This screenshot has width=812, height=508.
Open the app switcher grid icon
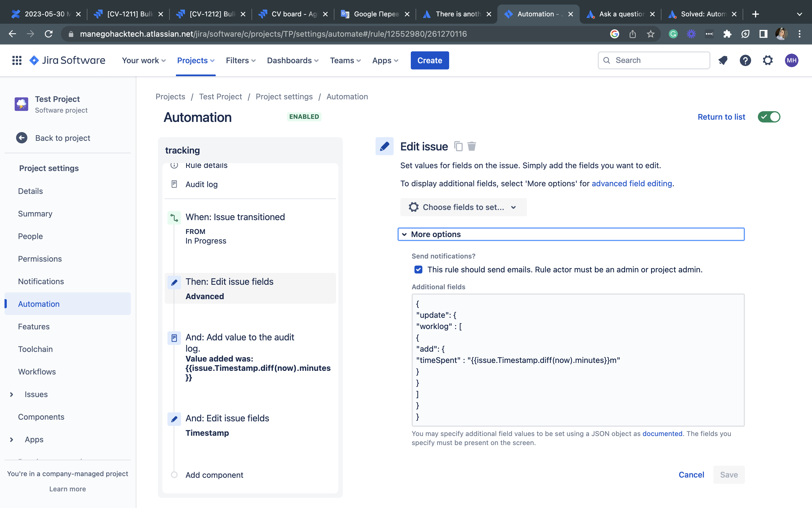tap(17, 60)
